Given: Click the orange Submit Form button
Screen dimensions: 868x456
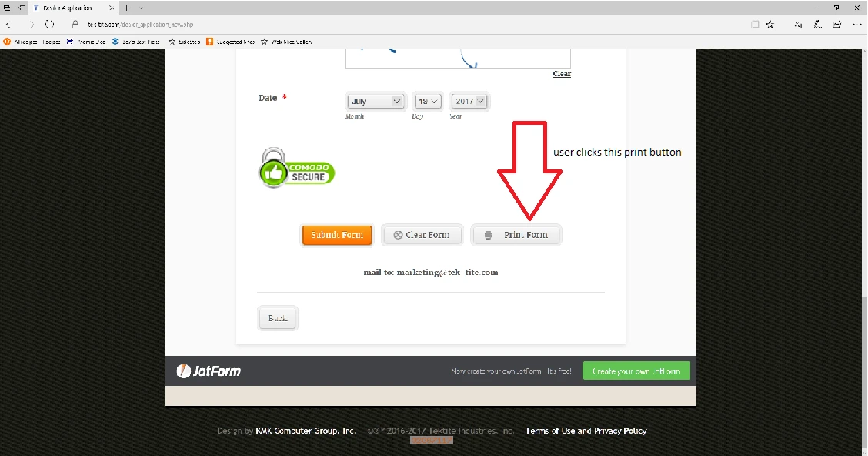Looking at the screenshot, I should 336,234.
